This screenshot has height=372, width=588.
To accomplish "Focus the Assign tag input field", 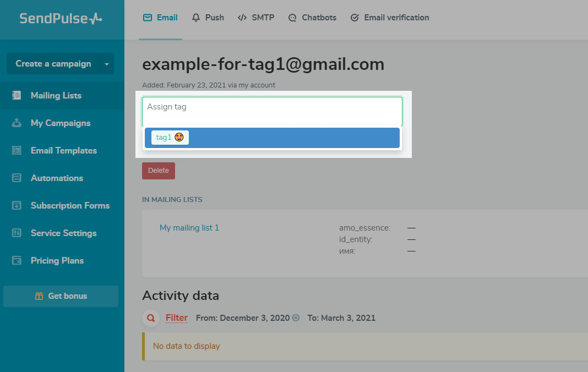I will point(272,112).
